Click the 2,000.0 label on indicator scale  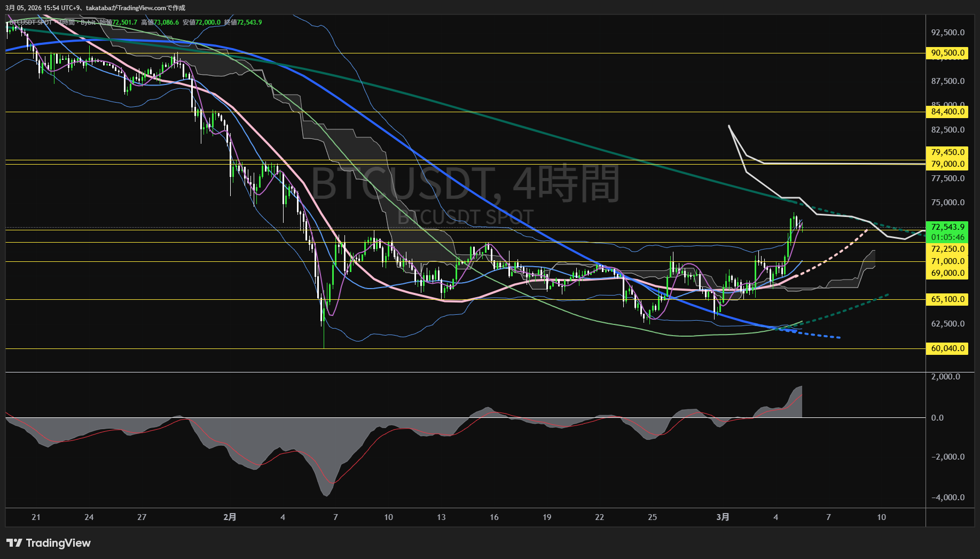(945, 377)
